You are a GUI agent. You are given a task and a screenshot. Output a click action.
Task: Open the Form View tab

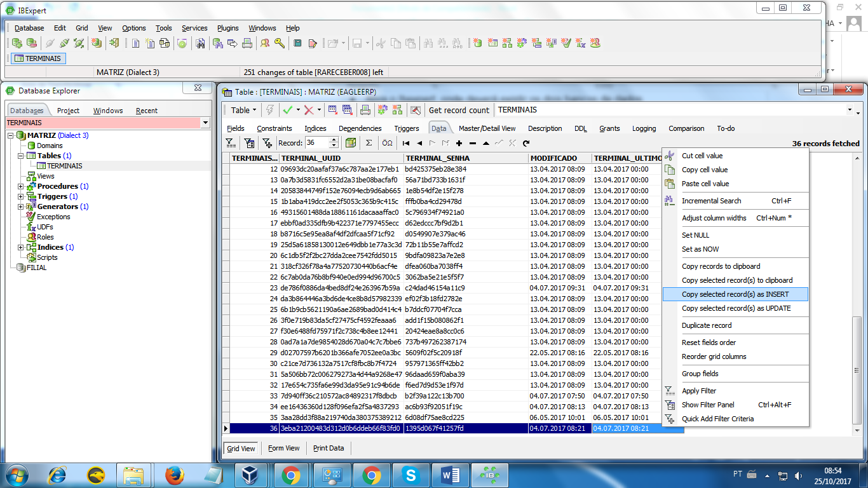tap(284, 448)
